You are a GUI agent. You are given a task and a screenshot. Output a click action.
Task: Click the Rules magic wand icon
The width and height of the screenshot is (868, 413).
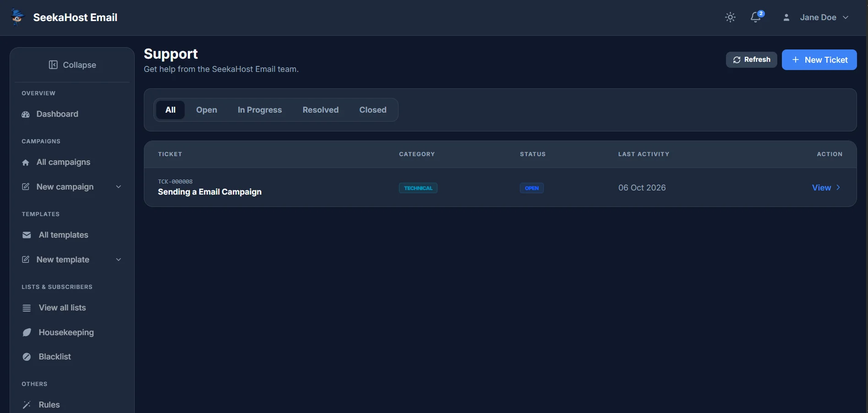pos(27,405)
